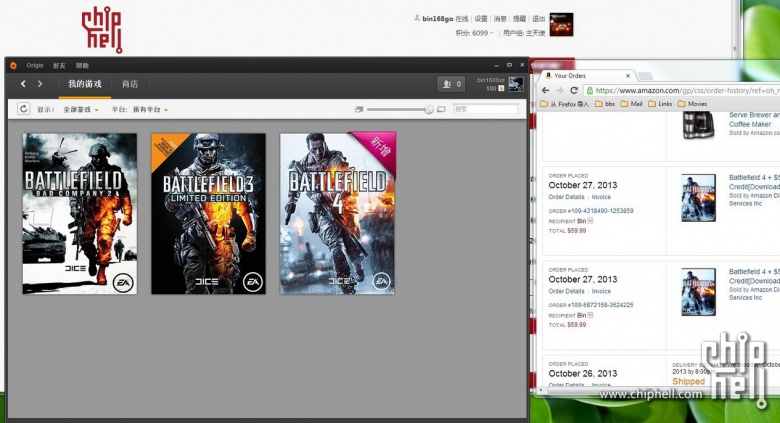780x423 pixels.
Task: Refresh the Origin game library
Action: coord(23,108)
